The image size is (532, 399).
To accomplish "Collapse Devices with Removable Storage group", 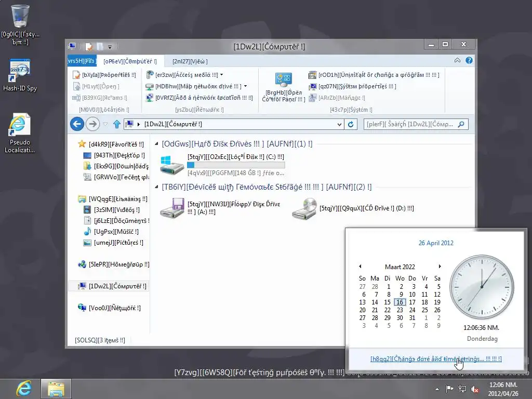I will 156,187.
